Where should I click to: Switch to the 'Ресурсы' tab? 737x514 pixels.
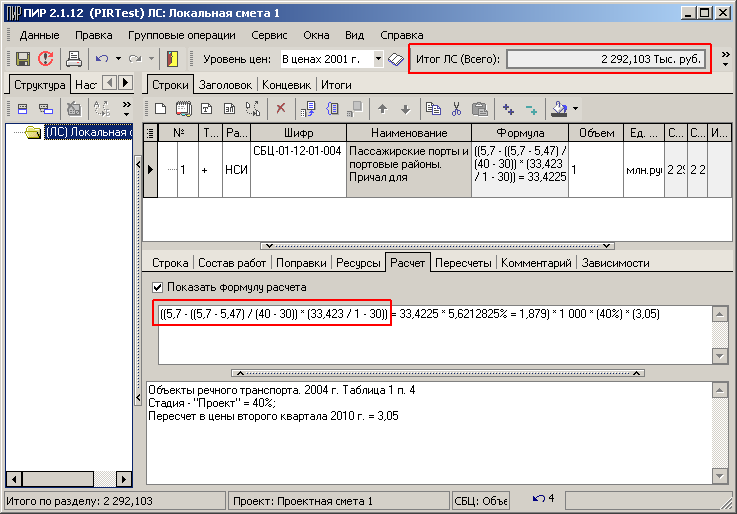click(356, 263)
